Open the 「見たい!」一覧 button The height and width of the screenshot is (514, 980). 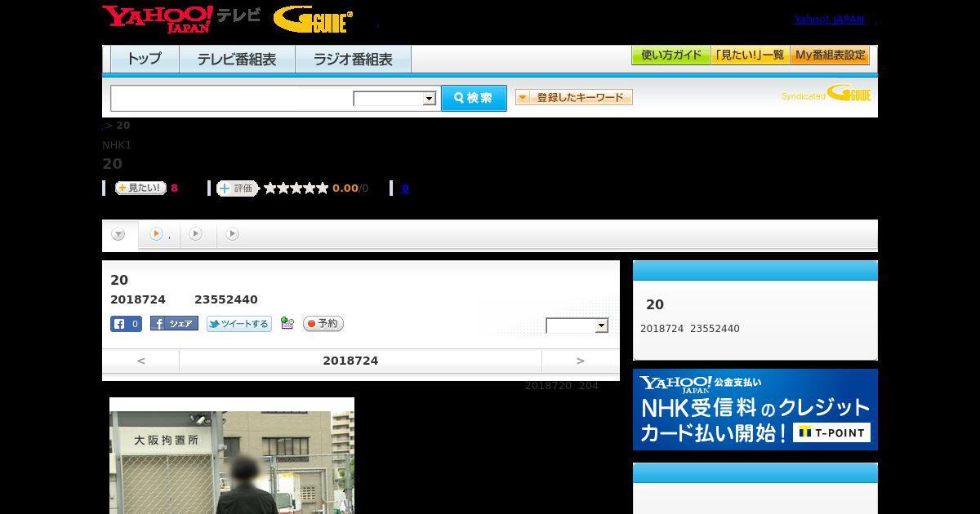click(x=750, y=55)
